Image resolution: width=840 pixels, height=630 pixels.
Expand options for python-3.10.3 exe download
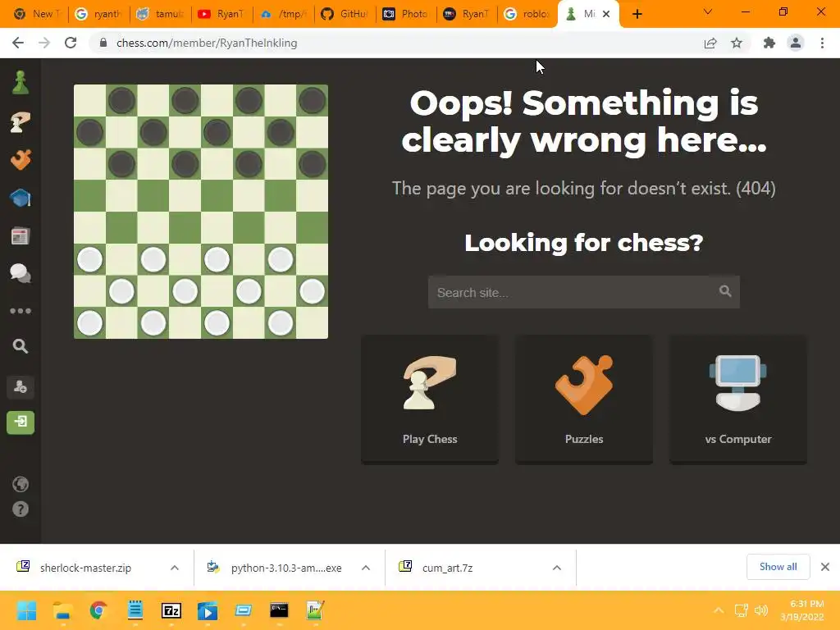[366, 568]
